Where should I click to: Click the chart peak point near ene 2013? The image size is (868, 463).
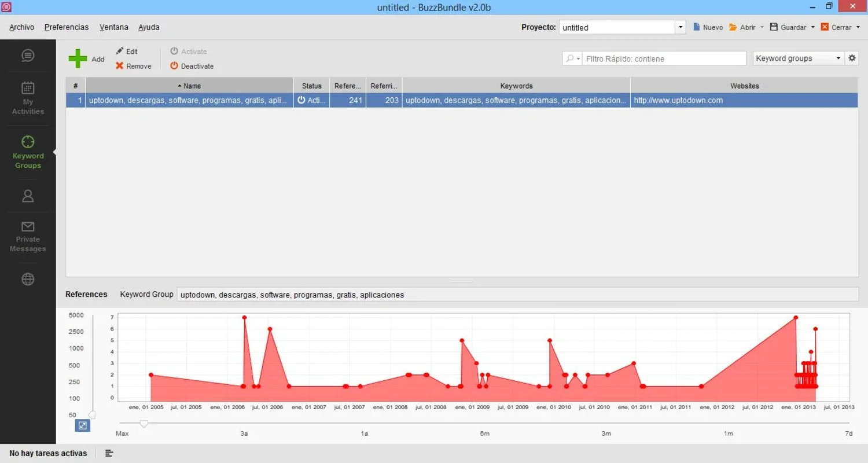796,317
